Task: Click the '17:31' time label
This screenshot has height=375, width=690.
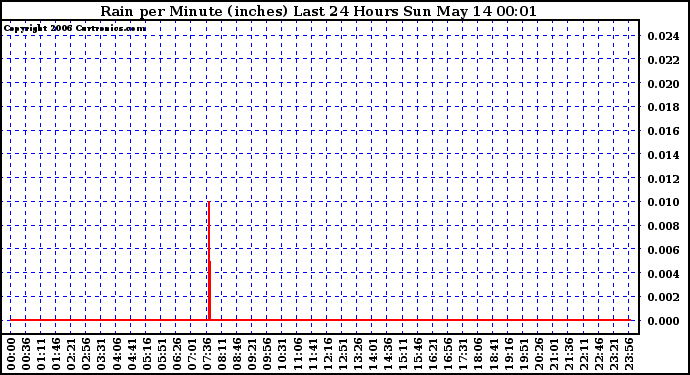Action: (463, 354)
